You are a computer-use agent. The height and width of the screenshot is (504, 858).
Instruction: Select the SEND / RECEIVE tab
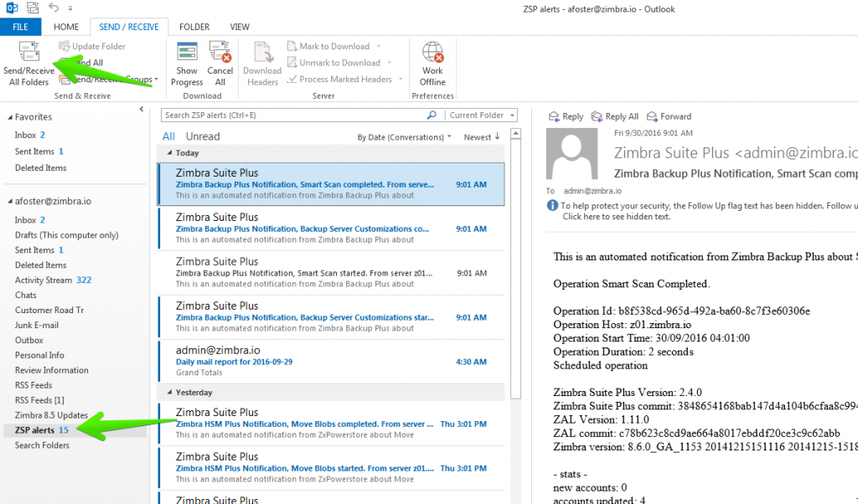[x=128, y=27]
